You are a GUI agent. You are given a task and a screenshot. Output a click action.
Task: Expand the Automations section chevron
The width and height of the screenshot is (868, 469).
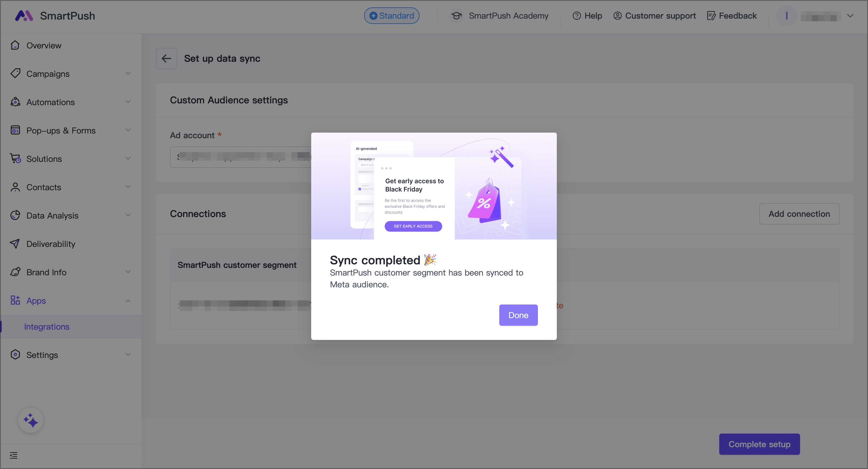coord(128,102)
